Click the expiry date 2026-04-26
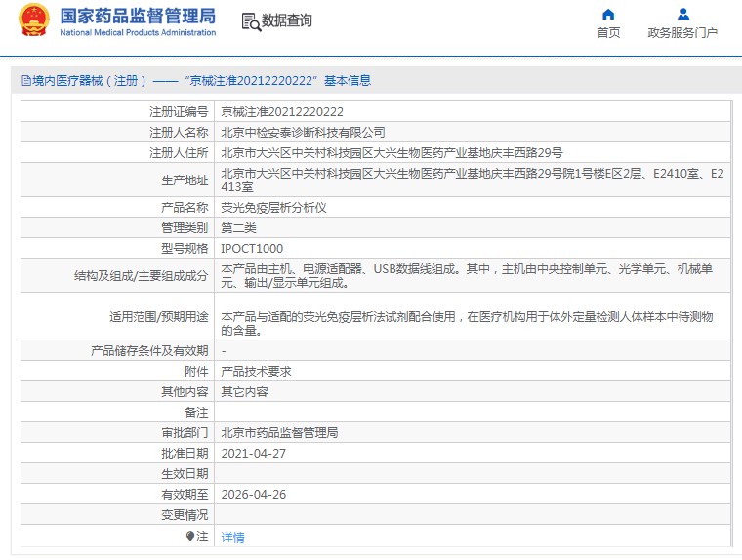The height and width of the screenshot is (560, 742). 253,494
